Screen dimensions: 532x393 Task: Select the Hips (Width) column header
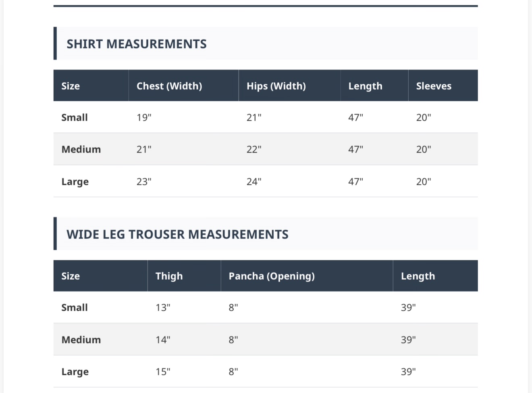point(276,86)
